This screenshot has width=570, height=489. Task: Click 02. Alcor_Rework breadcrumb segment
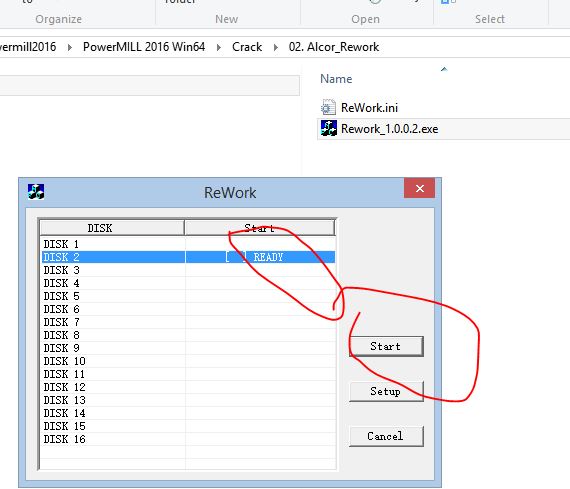334,47
